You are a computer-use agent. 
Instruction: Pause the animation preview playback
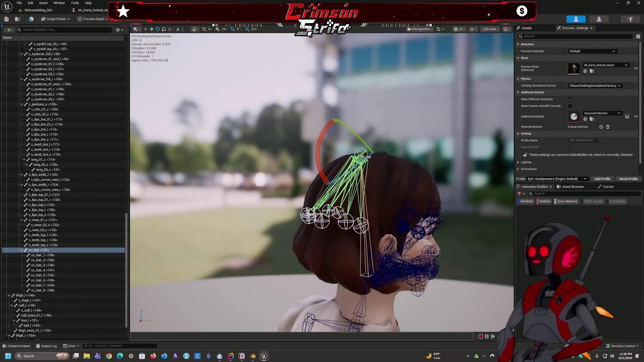tap(487, 336)
